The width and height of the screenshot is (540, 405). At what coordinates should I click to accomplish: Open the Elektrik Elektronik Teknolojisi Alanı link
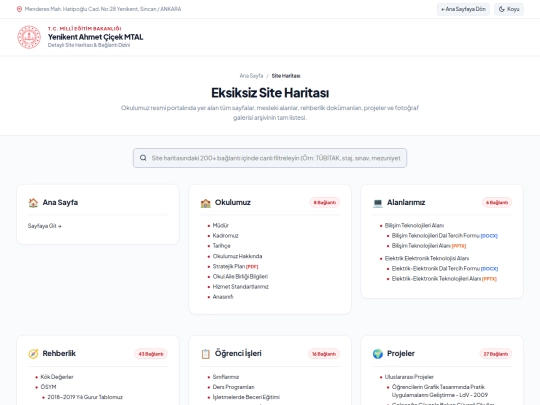[x=427, y=258]
